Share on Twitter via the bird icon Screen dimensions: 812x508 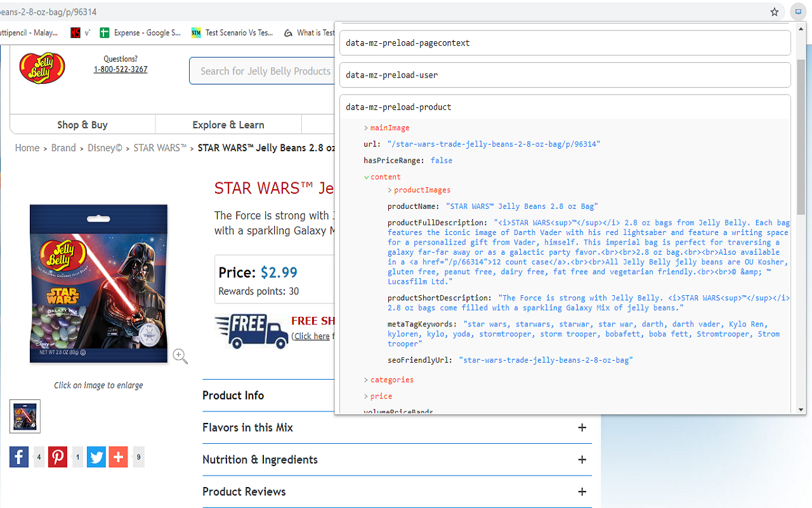[96, 457]
